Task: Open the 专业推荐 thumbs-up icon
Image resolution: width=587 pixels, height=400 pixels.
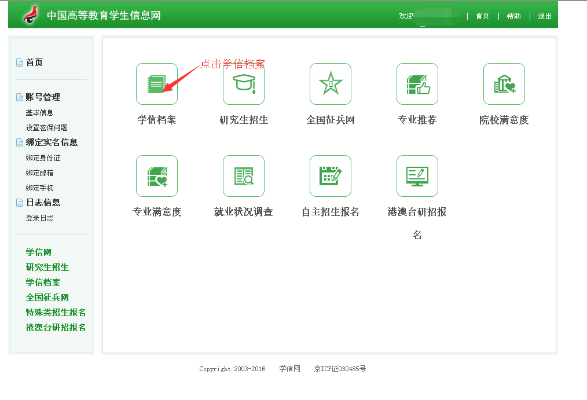Action: coord(417,84)
